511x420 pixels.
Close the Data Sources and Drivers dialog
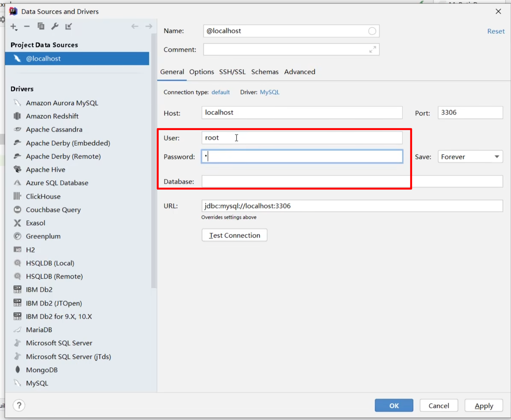tap(498, 12)
